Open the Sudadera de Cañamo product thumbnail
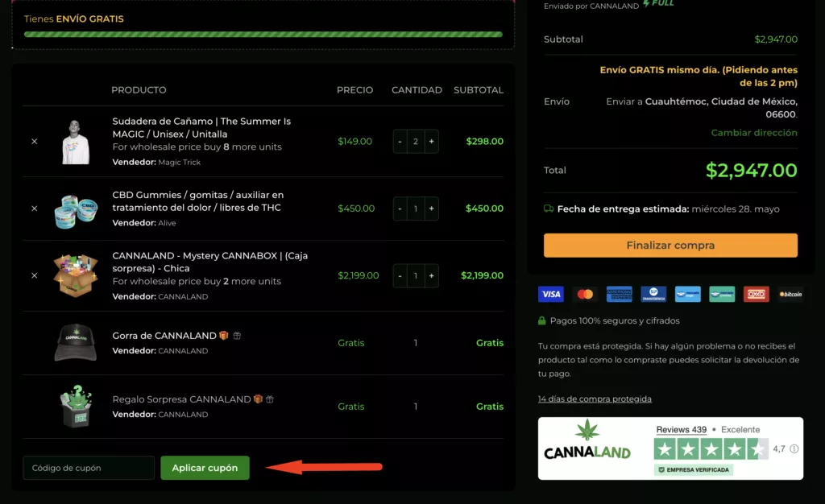The width and height of the screenshot is (825, 504). point(76,142)
